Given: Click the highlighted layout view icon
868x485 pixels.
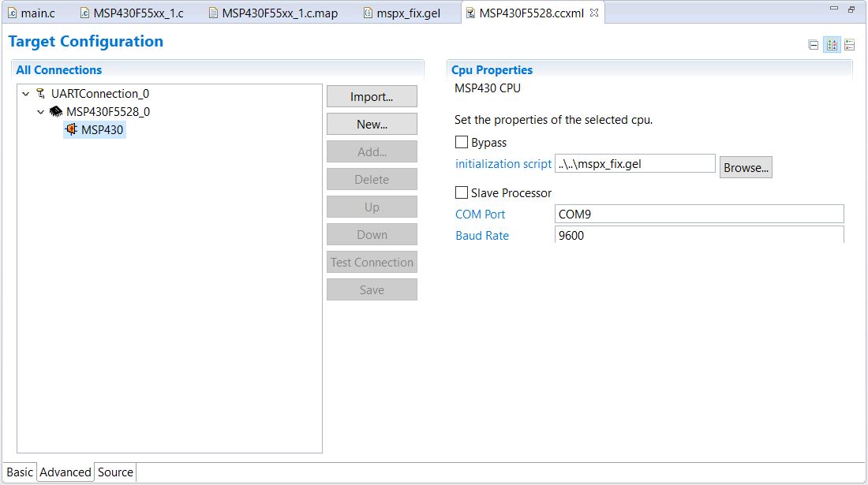Looking at the screenshot, I should (x=832, y=45).
